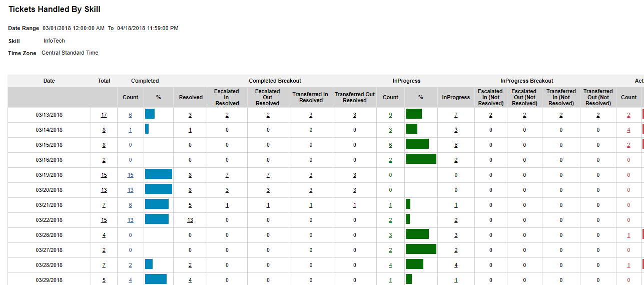Viewport: 644px width, 285px height.
Task: Click the InProgress Breakout group header
Action: (526, 81)
